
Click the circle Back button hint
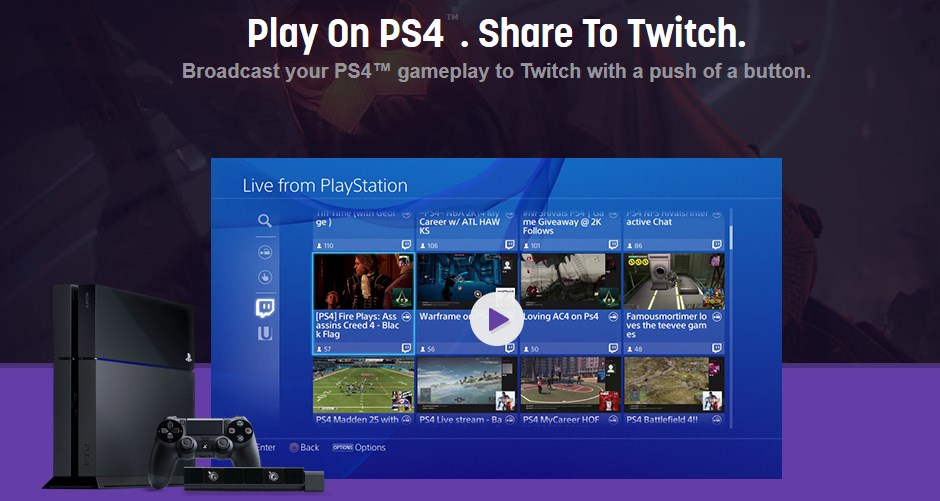coord(304,448)
